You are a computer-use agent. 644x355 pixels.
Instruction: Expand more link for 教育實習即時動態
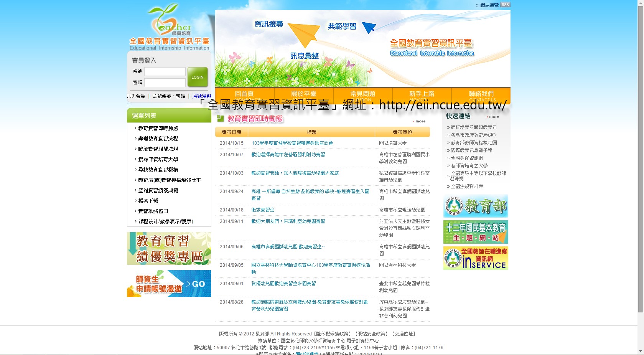(x=420, y=121)
